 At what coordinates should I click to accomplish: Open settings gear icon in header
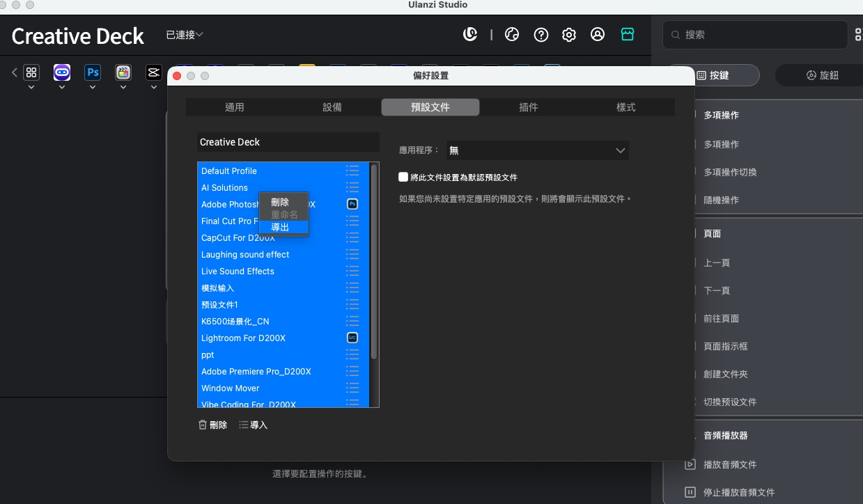click(x=569, y=34)
